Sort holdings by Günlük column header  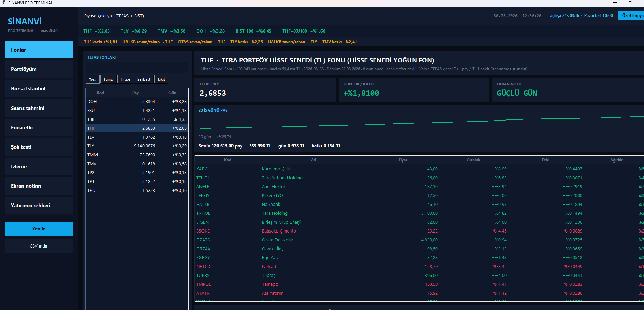click(474, 160)
